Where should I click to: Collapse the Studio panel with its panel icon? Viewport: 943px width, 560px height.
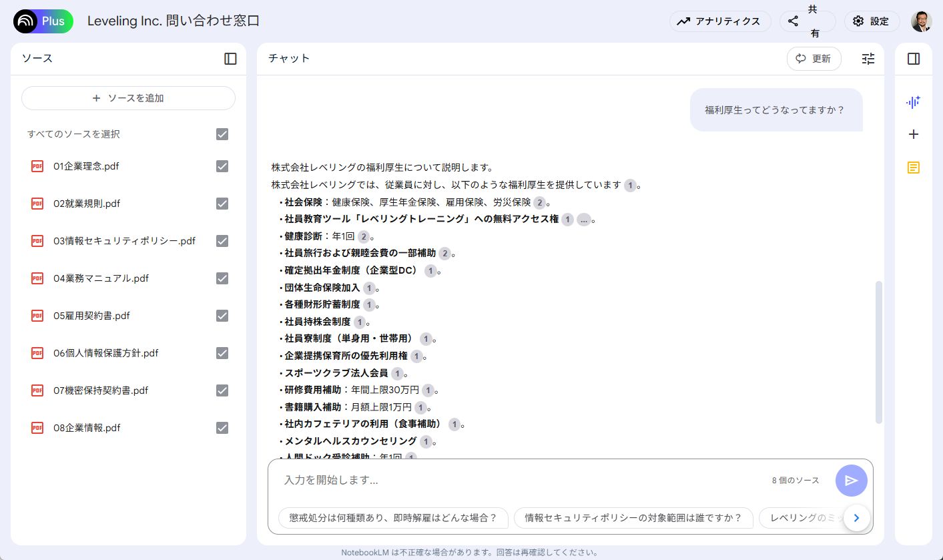tap(913, 59)
